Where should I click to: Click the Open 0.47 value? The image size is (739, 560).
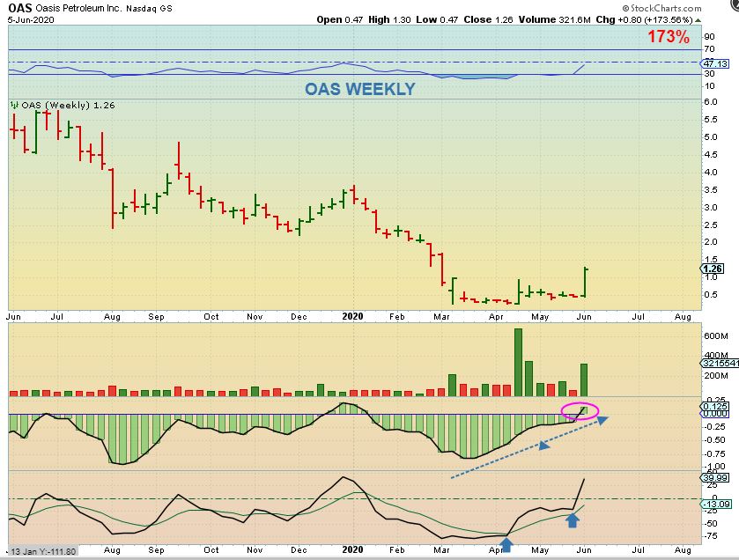click(x=340, y=19)
